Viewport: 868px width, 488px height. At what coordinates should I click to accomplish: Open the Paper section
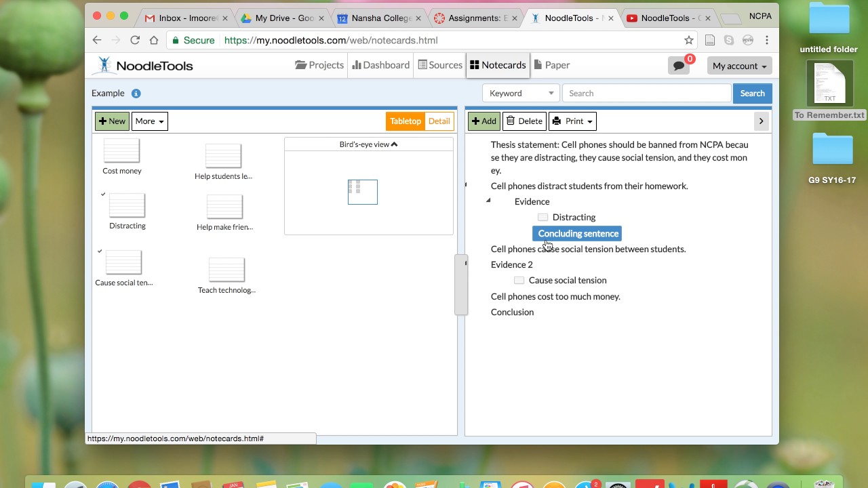point(552,65)
